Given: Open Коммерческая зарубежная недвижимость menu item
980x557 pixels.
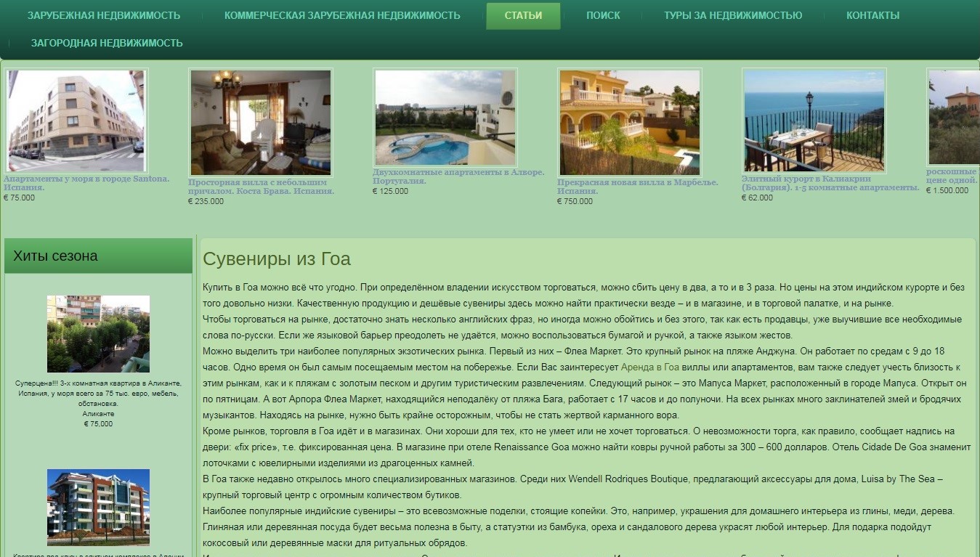Looking at the screenshot, I should click(342, 15).
